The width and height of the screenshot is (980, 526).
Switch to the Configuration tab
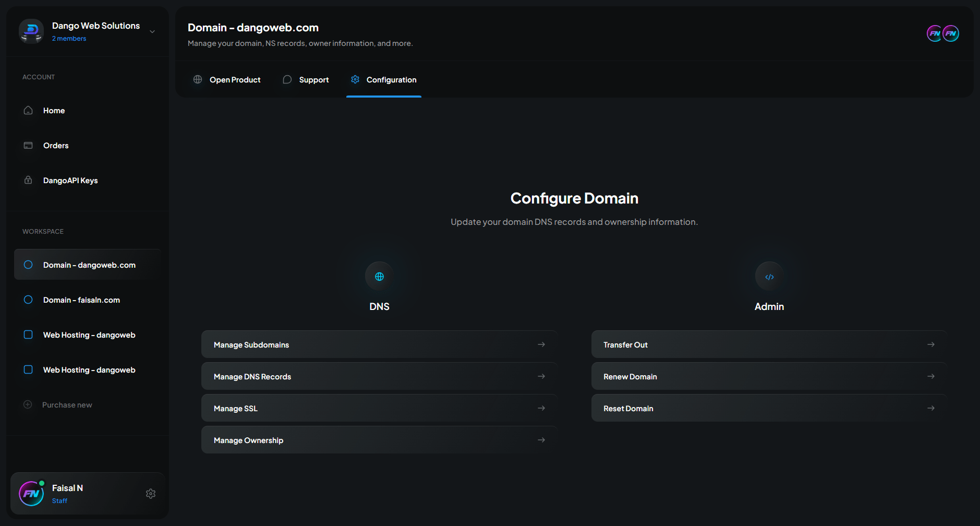(x=384, y=80)
